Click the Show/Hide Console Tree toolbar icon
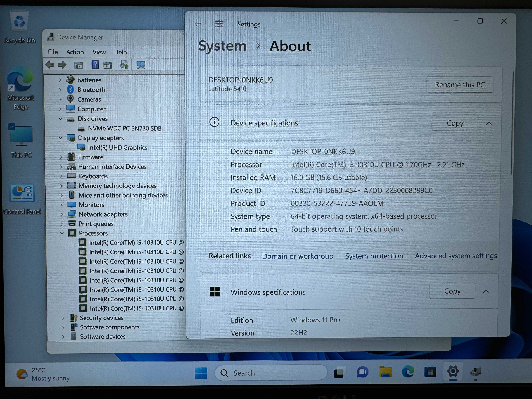Image resolution: width=532 pixels, height=399 pixels. pyautogui.click(x=79, y=65)
